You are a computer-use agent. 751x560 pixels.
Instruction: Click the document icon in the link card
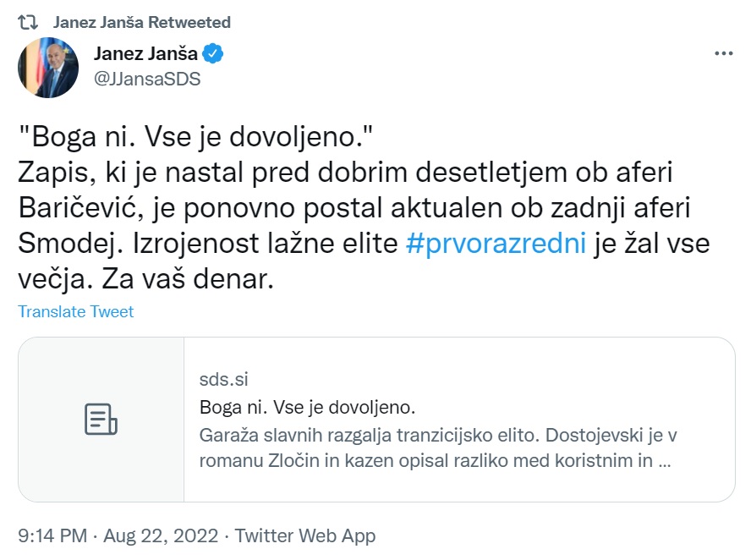101,420
